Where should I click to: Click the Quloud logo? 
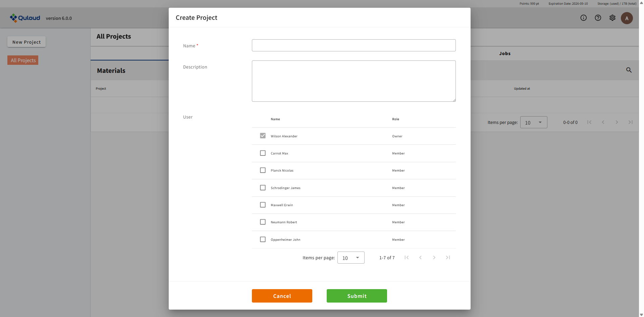click(25, 18)
